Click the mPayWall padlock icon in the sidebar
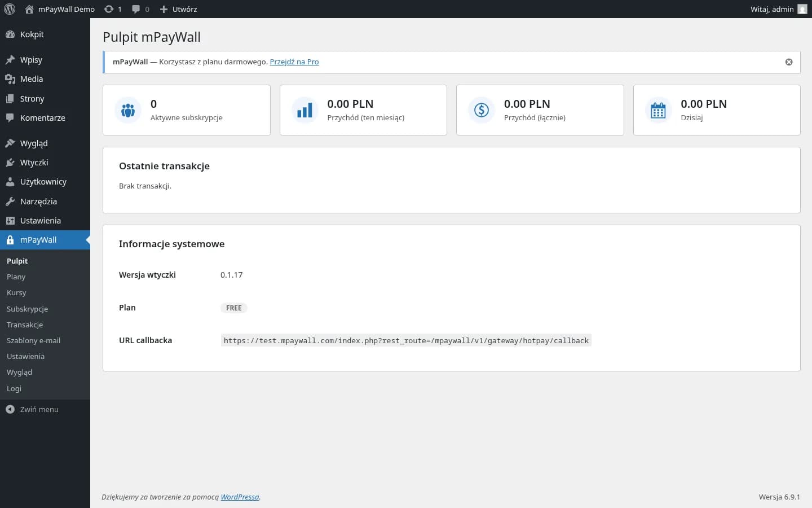812x508 pixels. click(10, 240)
